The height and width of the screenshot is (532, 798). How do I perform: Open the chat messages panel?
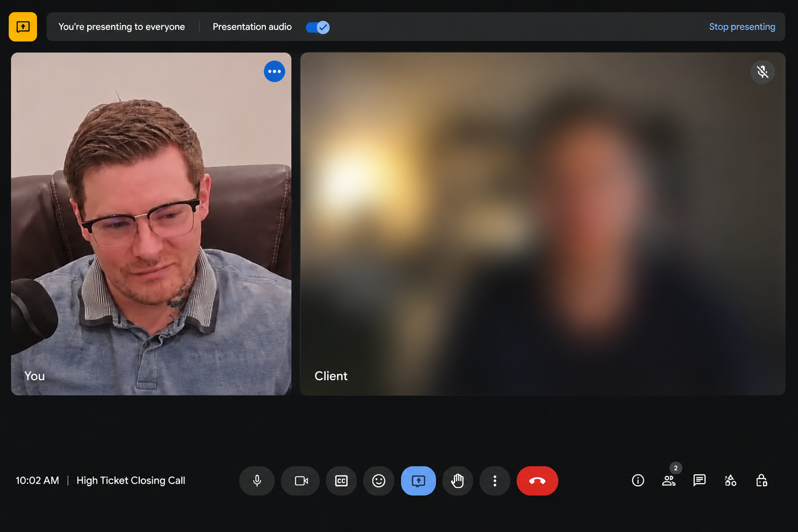tap(699, 481)
